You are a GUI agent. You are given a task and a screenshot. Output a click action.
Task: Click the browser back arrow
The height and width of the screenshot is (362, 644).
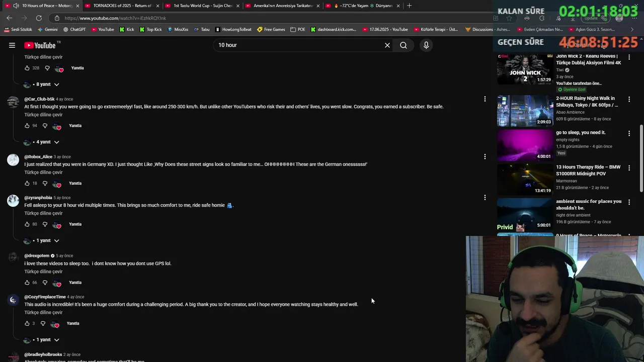pos(10,18)
